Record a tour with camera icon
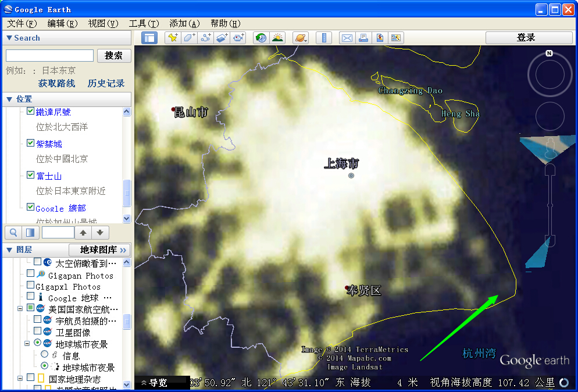This screenshot has width=578, height=392. point(238,38)
